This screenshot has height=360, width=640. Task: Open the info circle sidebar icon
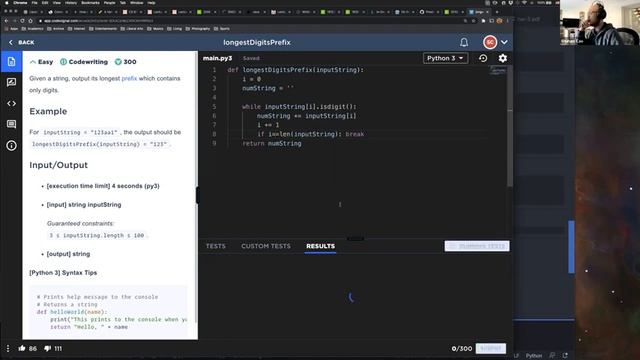[11, 145]
